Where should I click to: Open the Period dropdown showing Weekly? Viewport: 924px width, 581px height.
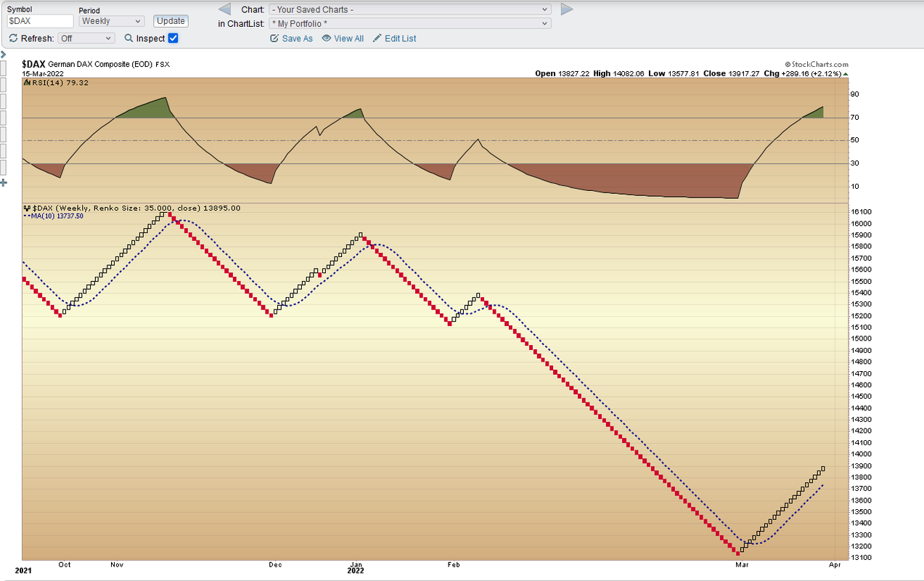[112, 21]
